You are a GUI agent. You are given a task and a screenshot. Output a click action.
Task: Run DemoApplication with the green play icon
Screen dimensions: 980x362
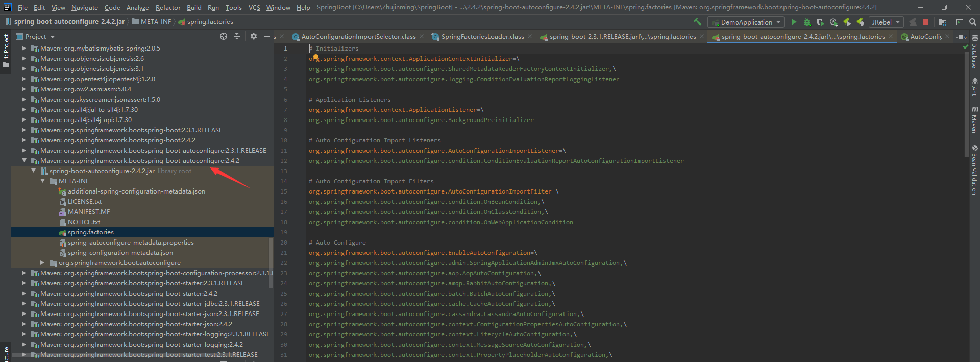click(794, 22)
